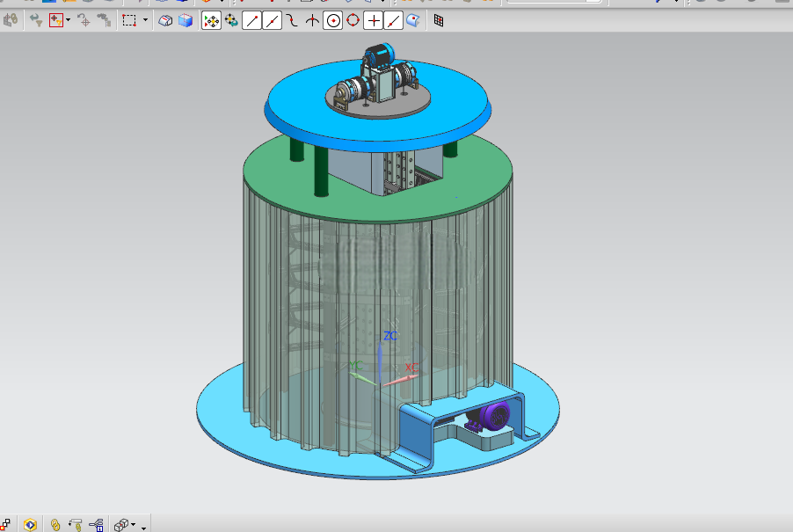Select the ZC axis label
The width and height of the screenshot is (793, 532).
click(390, 336)
